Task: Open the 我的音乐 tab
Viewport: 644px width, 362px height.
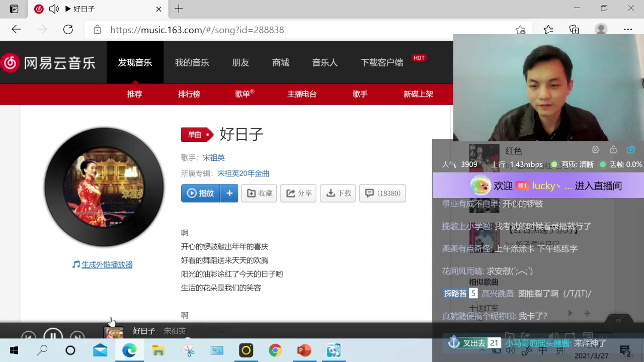Action: [x=192, y=62]
